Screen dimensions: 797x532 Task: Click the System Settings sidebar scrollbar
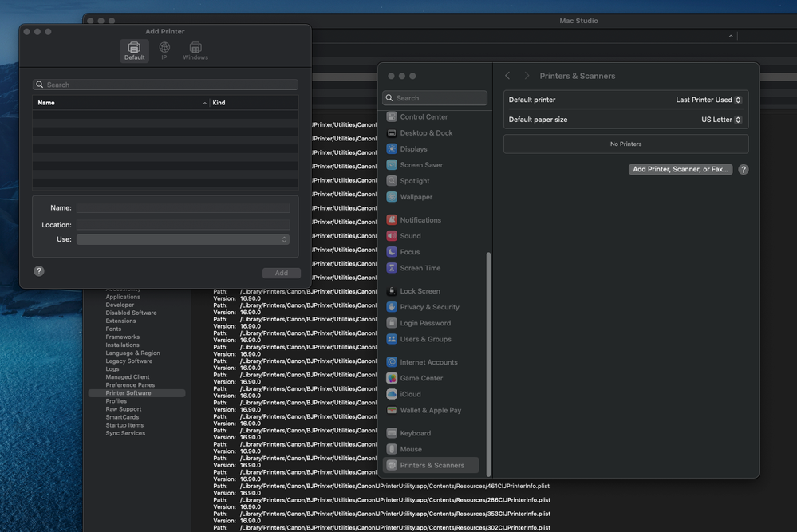(x=488, y=364)
